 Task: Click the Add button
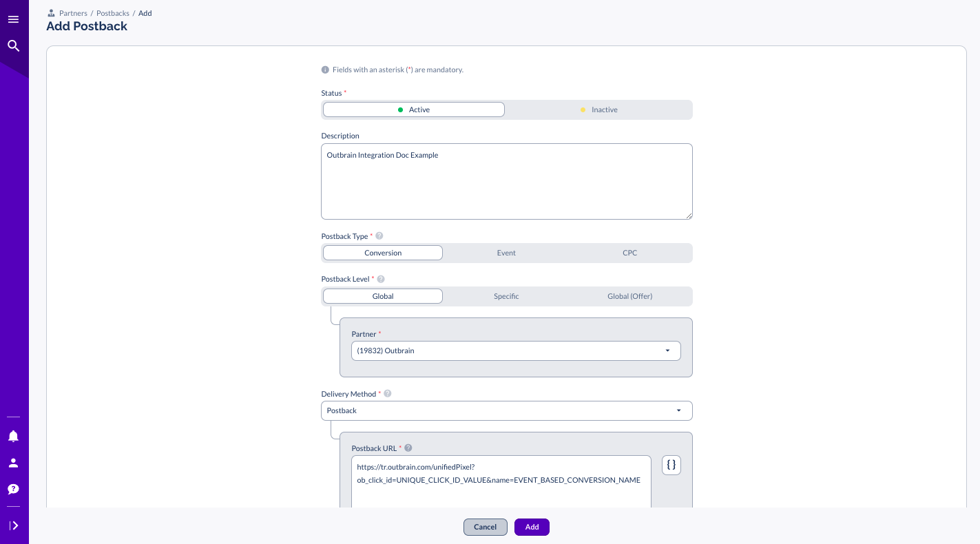coord(532,527)
